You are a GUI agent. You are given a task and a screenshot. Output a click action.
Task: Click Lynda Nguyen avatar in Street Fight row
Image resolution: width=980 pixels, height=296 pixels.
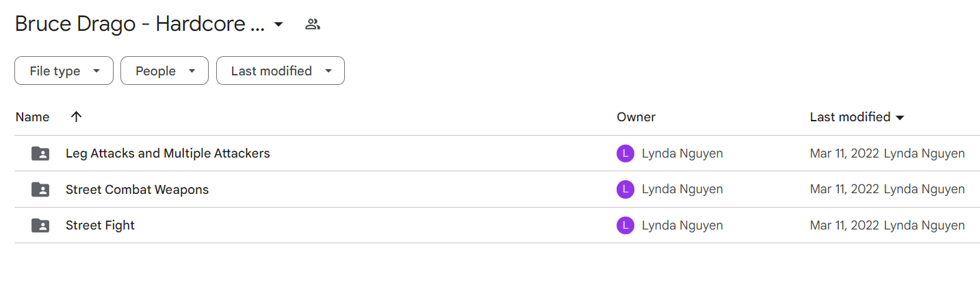click(626, 225)
